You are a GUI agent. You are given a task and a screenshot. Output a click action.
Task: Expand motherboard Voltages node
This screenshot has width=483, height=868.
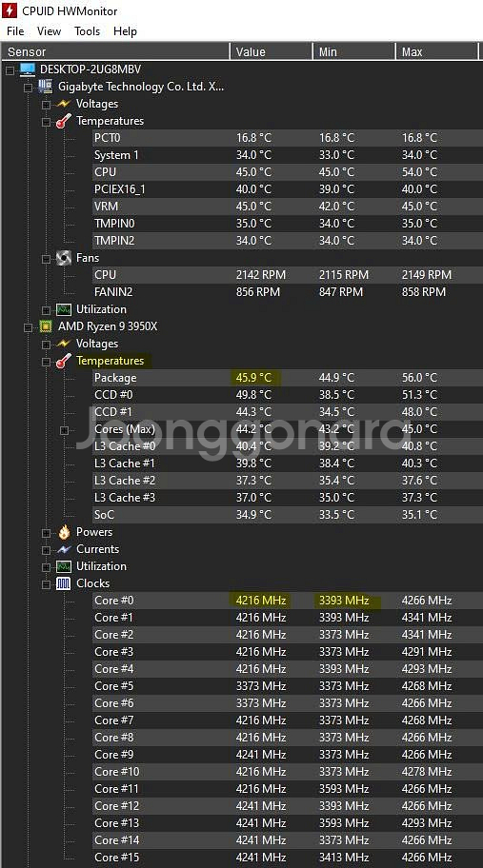click(x=46, y=104)
